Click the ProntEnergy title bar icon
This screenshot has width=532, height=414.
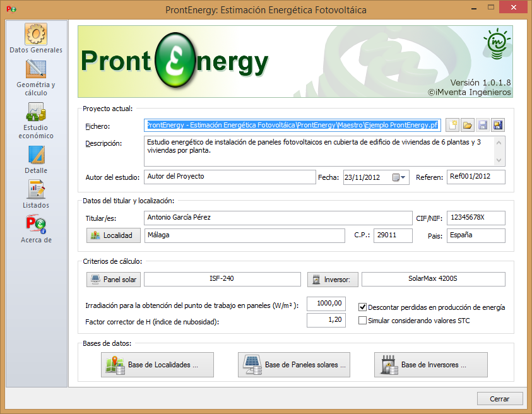(x=11, y=9)
